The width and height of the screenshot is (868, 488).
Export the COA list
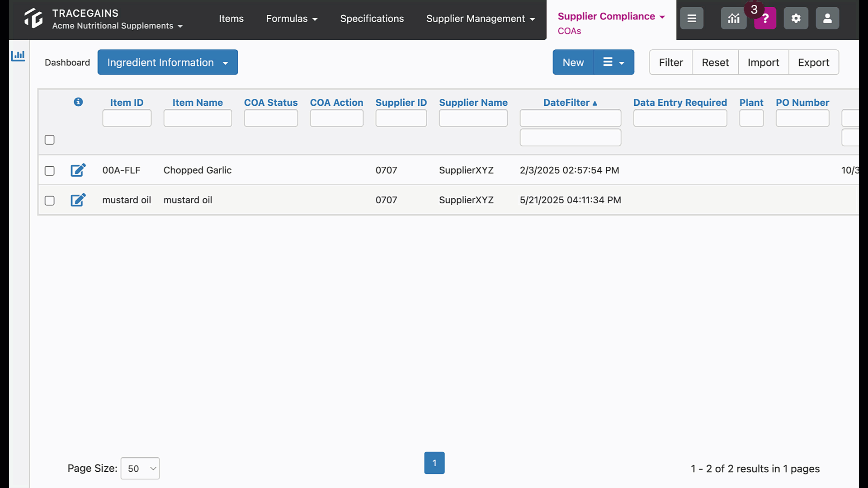tap(813, 62)
